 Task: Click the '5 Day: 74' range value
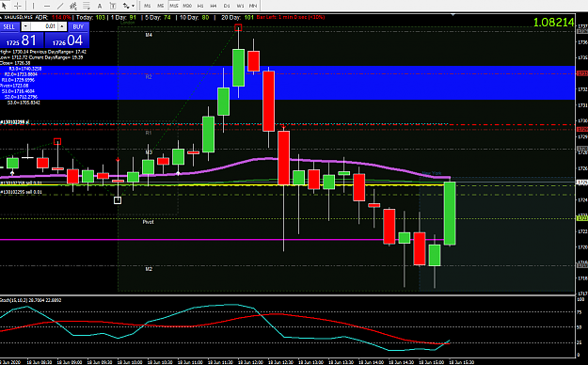[157, 17]
